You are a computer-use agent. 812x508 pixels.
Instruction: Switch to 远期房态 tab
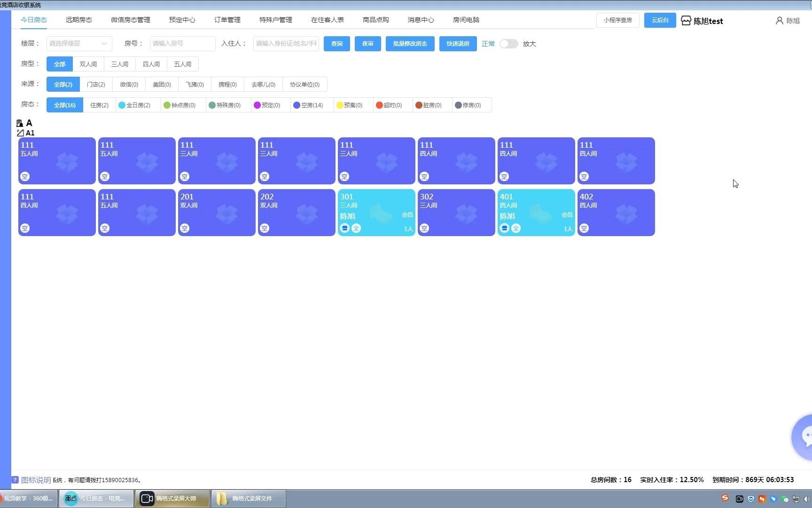79,20
